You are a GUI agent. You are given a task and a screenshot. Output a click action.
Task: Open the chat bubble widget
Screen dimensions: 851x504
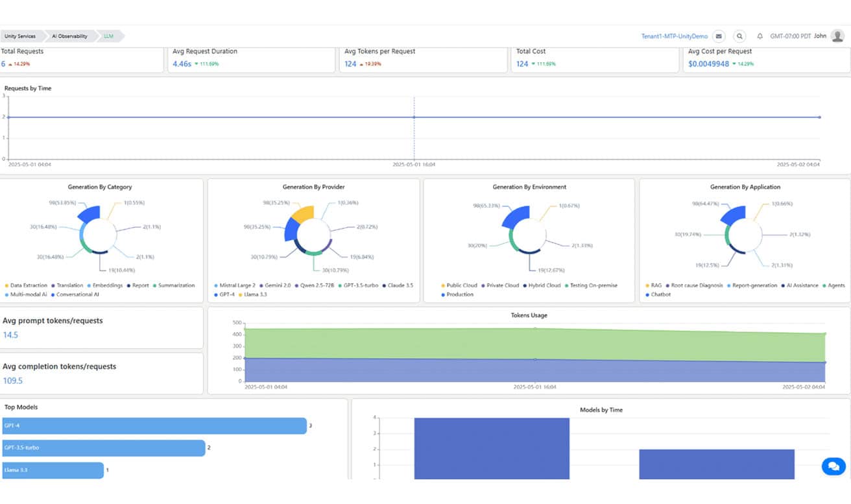[x=833, y=466]
